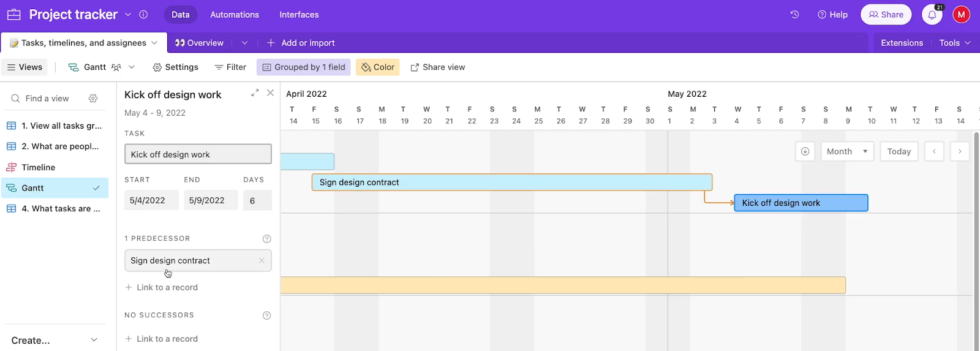Click the Share button

886,15
